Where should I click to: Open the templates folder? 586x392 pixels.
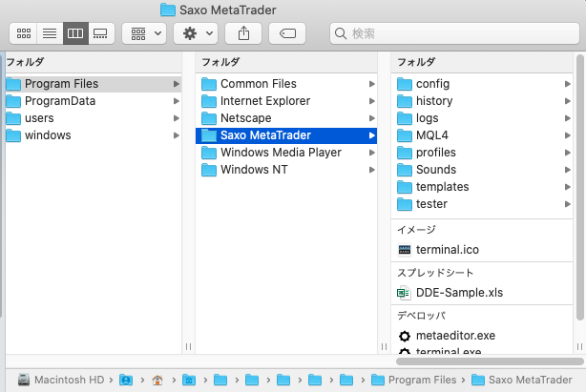pos(482,187)
